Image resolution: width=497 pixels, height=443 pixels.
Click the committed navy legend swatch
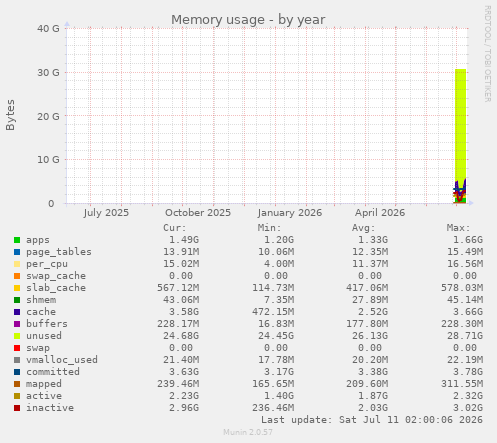(17, 372)
